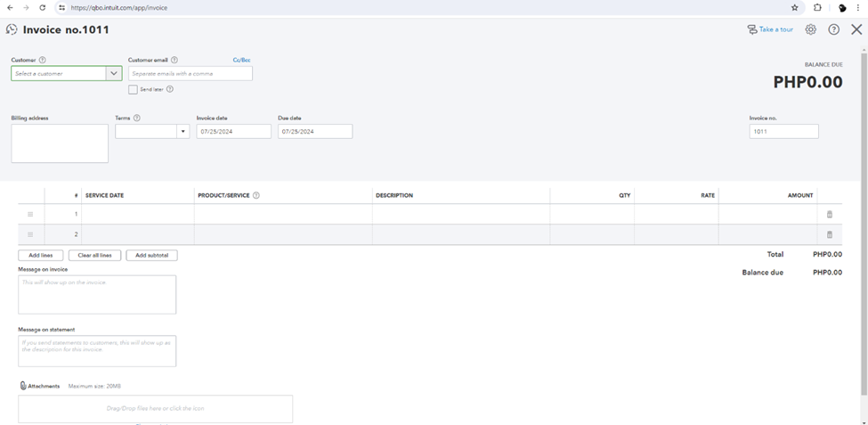Click the browser address bar URL
Image resolution: width=868 pixels, height=425 pixels.
(119, 8)
